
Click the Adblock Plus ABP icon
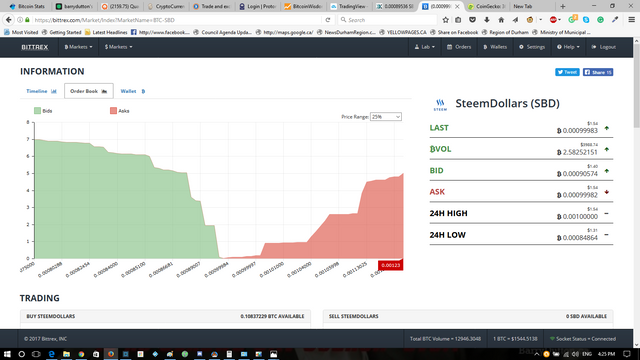point(553,20)
